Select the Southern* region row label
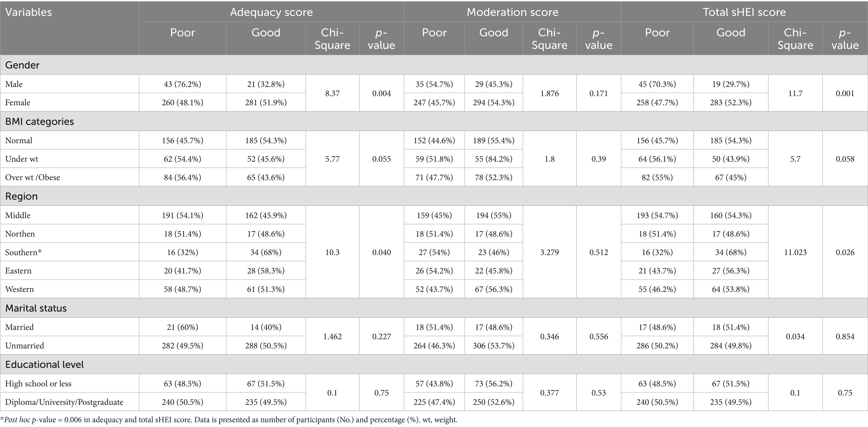Viewport: 868px width, 427px height. (23, 252)
